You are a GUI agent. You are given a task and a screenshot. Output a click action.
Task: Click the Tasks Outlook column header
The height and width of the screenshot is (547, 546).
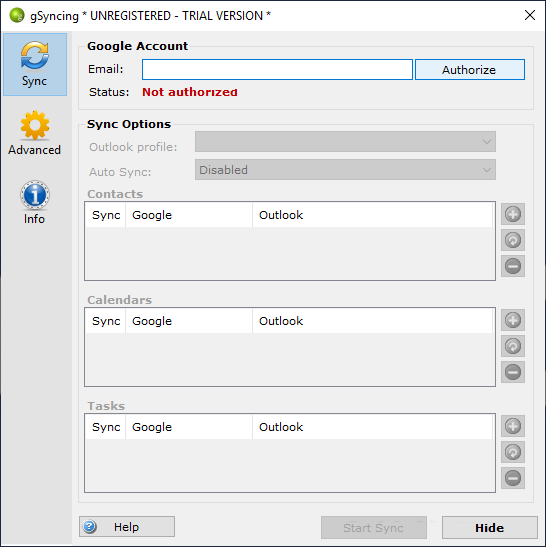pos(372,427)
